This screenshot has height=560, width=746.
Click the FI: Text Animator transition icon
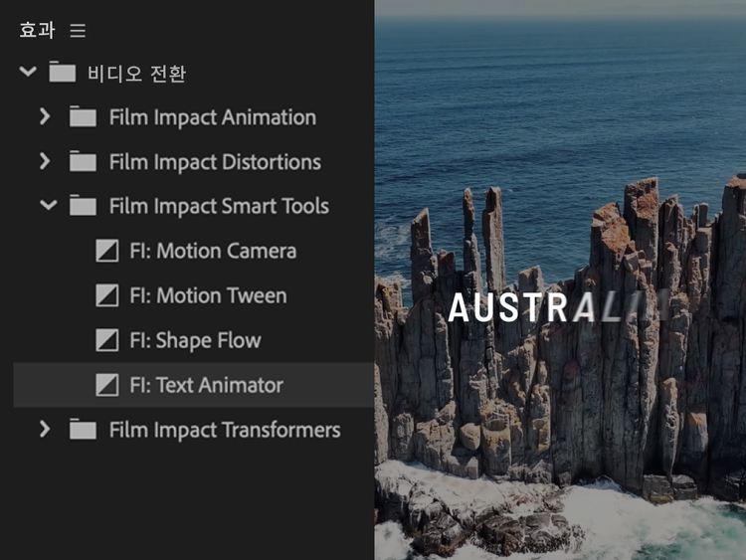point(107,385)
